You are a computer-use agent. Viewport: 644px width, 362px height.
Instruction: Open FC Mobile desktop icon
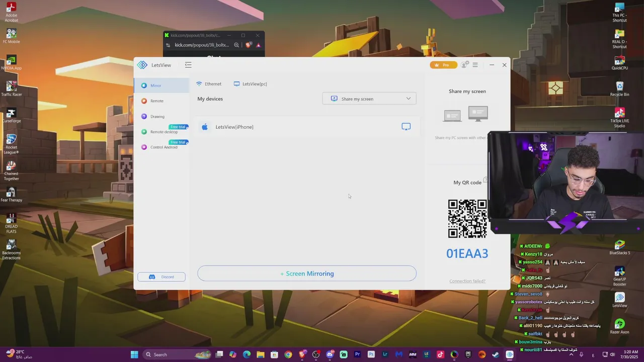11,36
